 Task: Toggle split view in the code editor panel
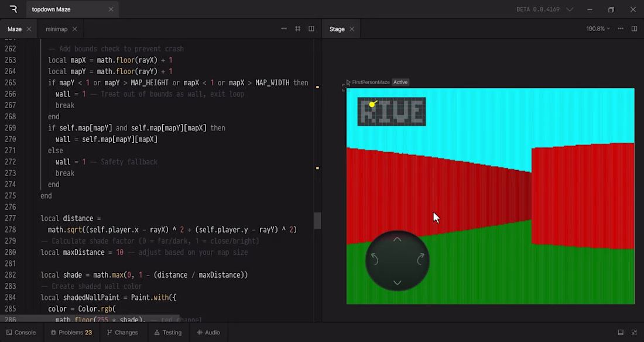tap(311, 29)
